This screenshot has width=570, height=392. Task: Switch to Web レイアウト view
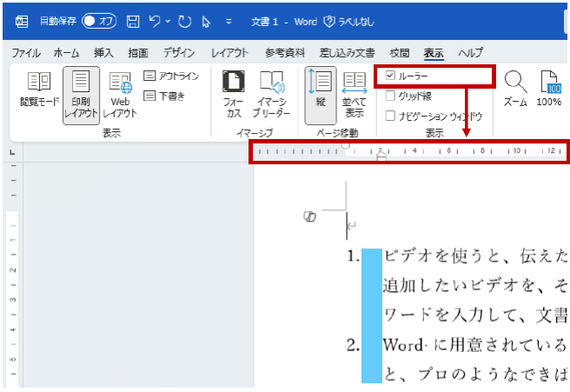[120, 94]
